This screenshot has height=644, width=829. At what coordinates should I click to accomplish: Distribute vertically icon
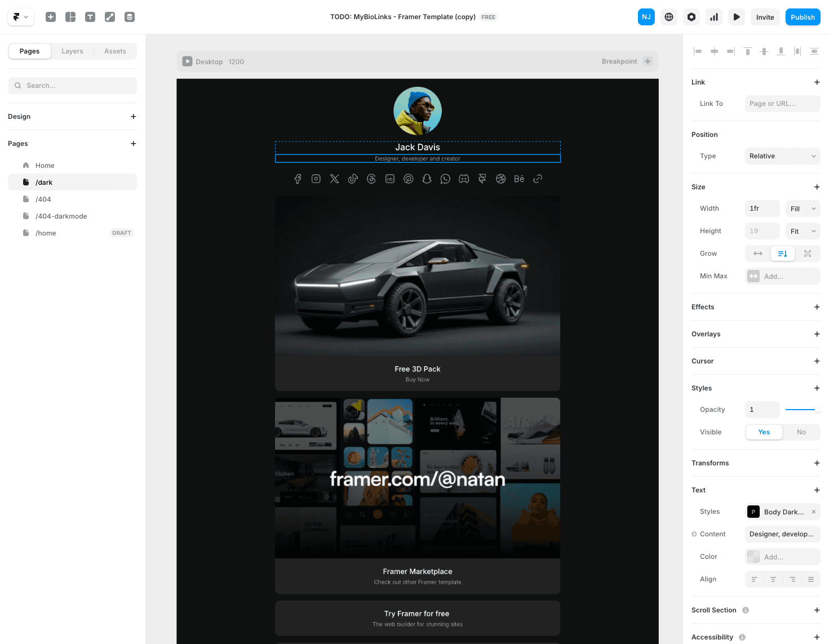pos(814,51)
